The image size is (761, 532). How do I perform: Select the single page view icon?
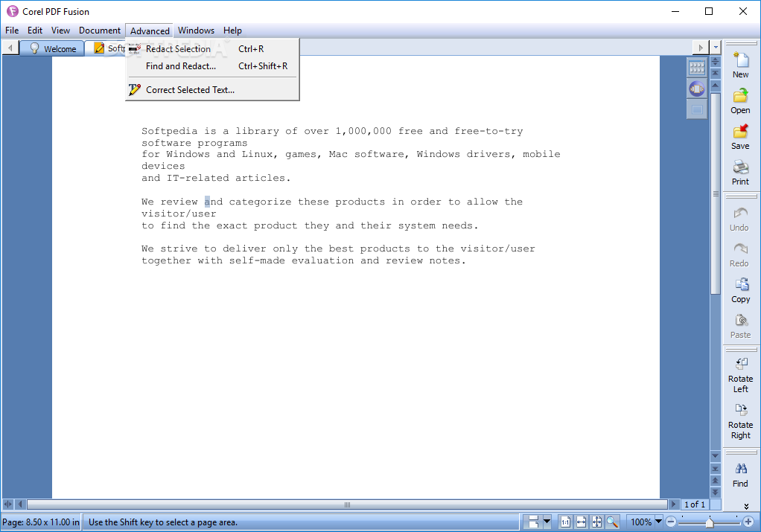pyautogui.click(x=697, y=109)
